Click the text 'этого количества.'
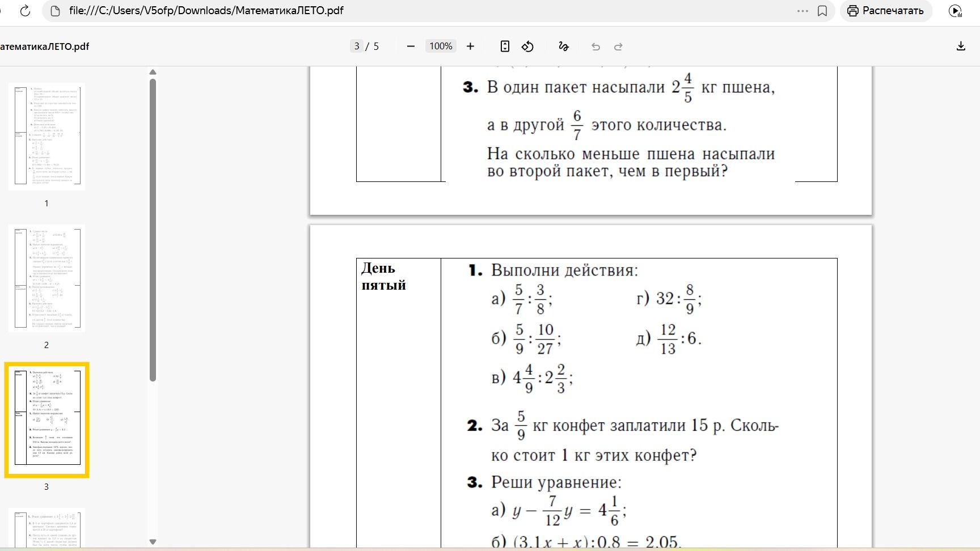 click(659, 125)
